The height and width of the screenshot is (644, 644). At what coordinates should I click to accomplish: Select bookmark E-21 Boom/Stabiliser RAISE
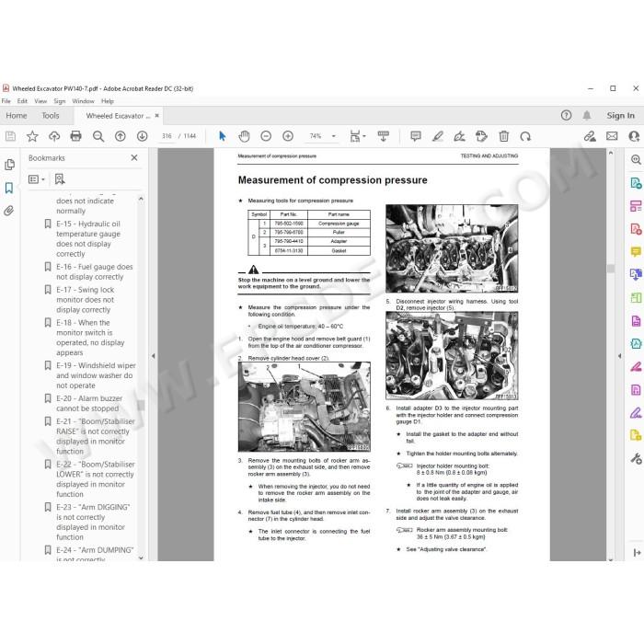point(96,436)
